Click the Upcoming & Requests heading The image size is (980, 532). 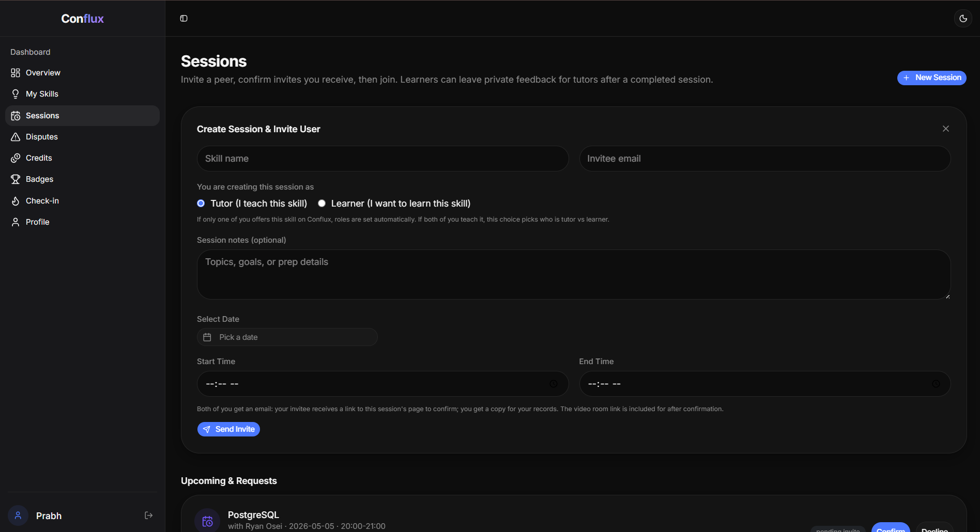pos(229,481)
